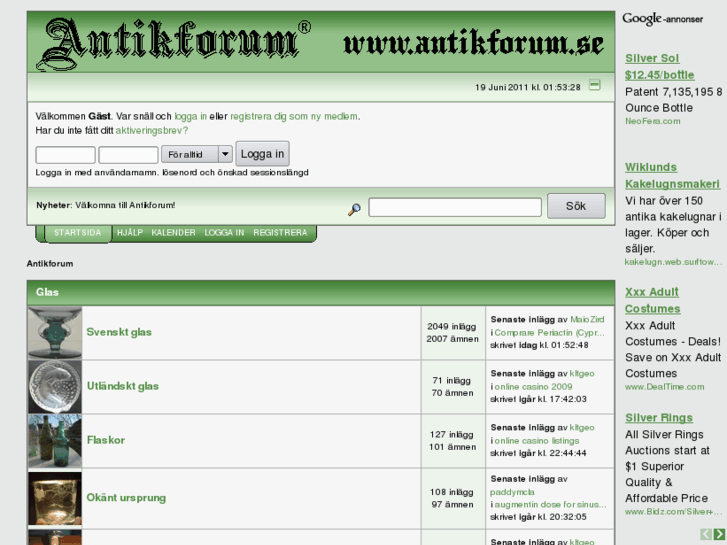Open the 'Utländskt glas' forum link
The height and width of the screenshot is (545, 727).
coord(123,386)
